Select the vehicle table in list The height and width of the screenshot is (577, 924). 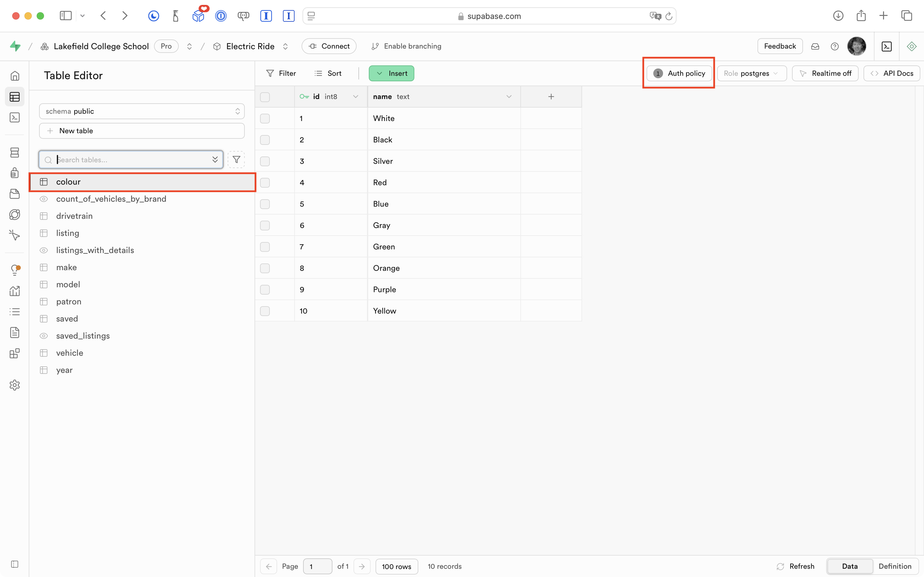pos(69,353)
